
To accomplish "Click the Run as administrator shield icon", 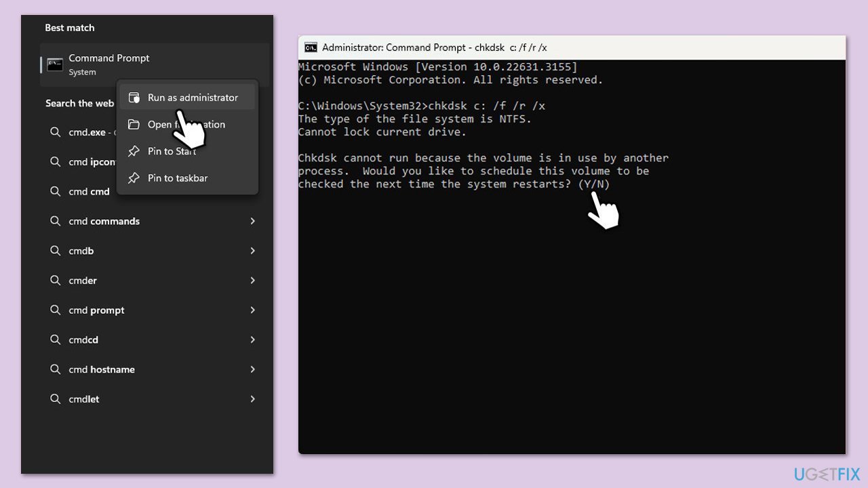I will coord(134,98).
